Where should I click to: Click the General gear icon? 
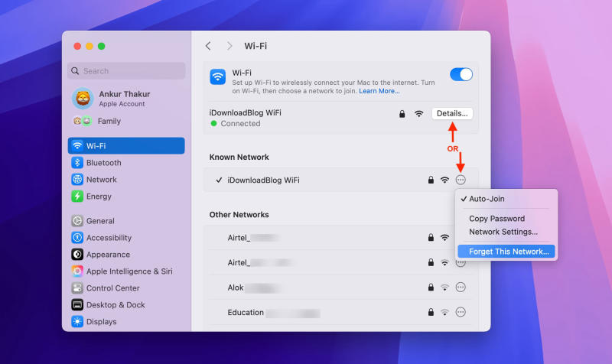(x=77, y=221)
